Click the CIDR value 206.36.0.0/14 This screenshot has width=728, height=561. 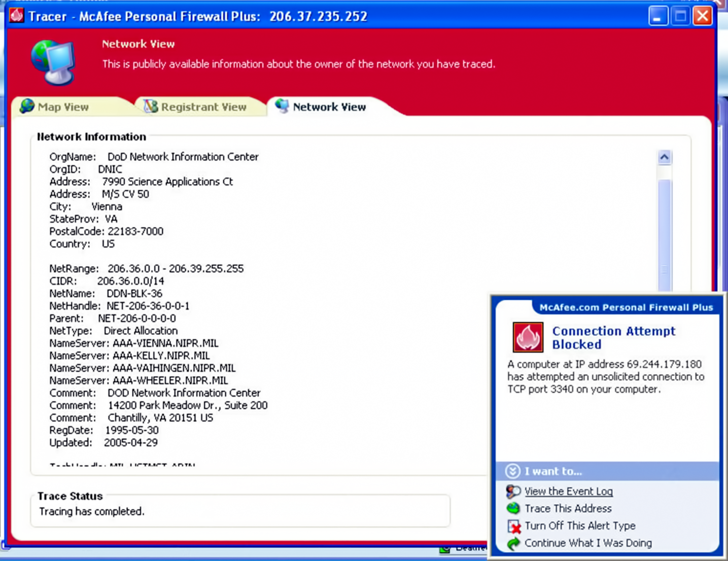[130, 281]
